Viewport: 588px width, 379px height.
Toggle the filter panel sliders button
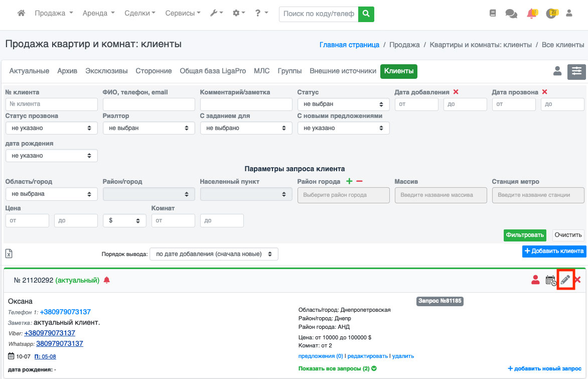(576, 72)
